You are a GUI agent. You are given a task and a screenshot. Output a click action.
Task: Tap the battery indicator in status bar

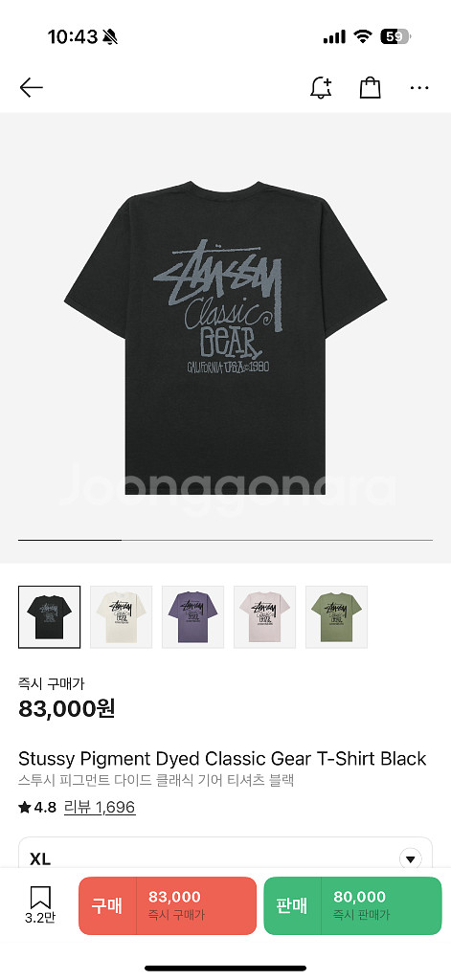pyautogui.click(x=395, y=37)
